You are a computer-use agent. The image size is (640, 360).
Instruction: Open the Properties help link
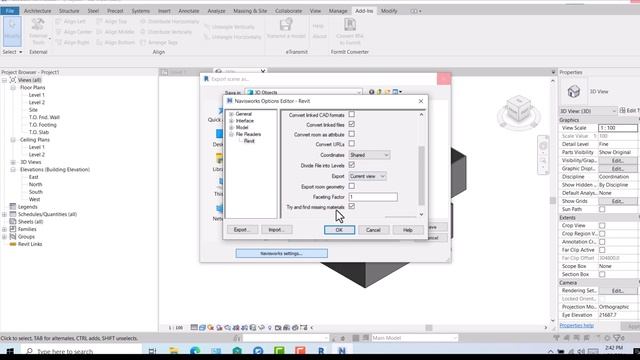[x=576, y=325]
